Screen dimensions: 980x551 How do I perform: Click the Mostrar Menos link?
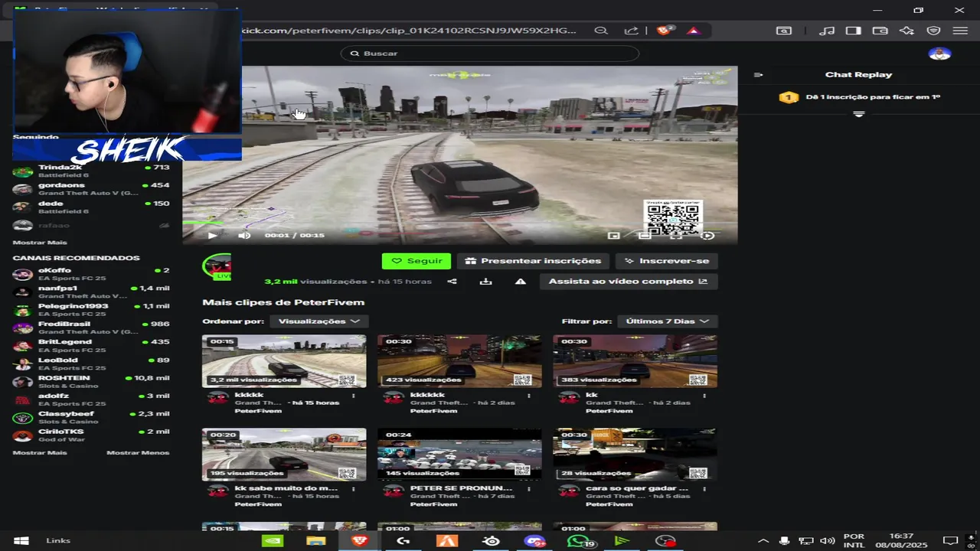pos(138,453)
